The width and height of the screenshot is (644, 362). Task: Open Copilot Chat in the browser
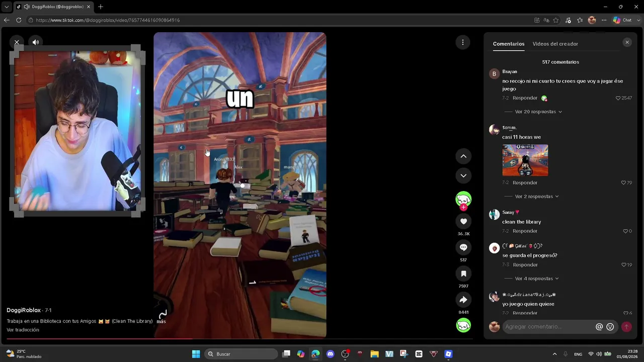click(623, 20)
